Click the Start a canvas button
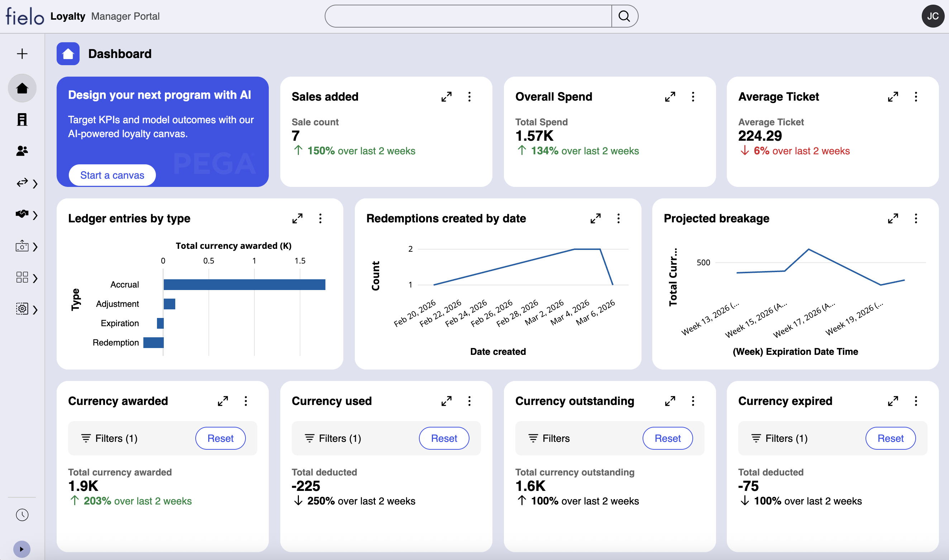The width and height of the screenshot is (949, 560). [111, 175]
